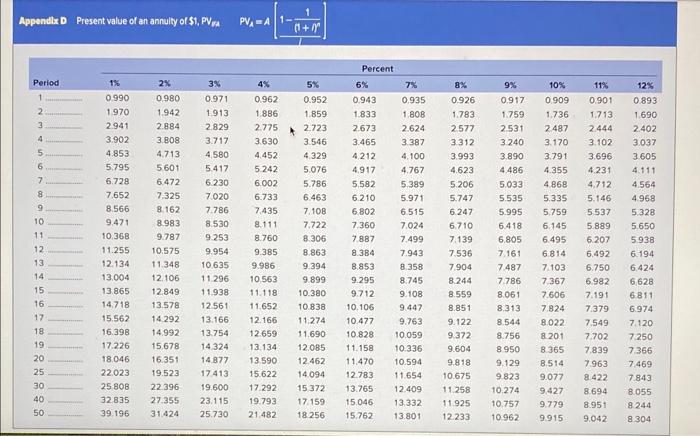
Task: Click the 6% column header
Action: coord(362,84)
